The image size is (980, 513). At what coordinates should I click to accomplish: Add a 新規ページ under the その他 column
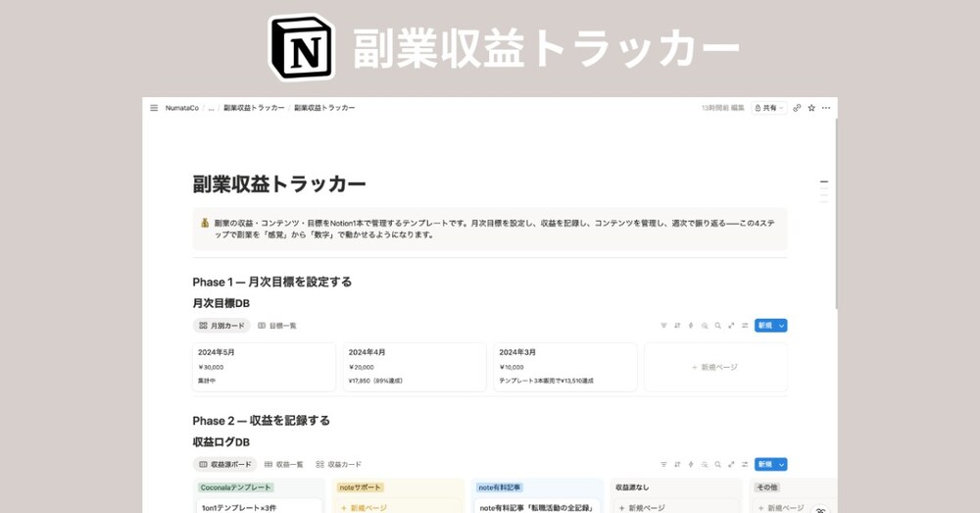click(781, 508)
